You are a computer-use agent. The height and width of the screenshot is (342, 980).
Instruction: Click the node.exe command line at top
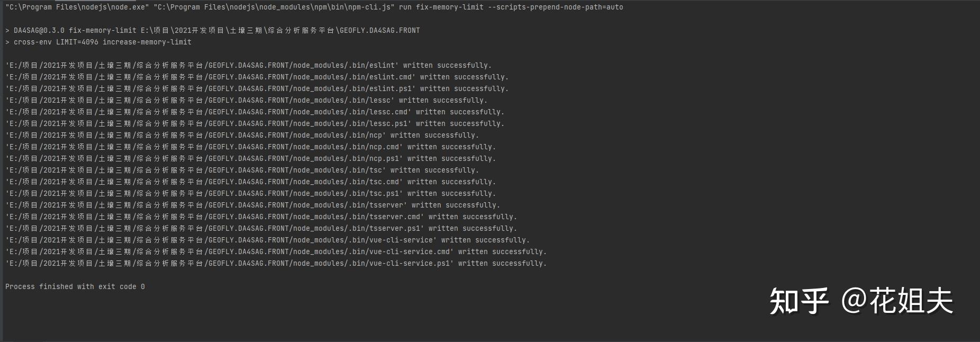click(x=314, y=7)
